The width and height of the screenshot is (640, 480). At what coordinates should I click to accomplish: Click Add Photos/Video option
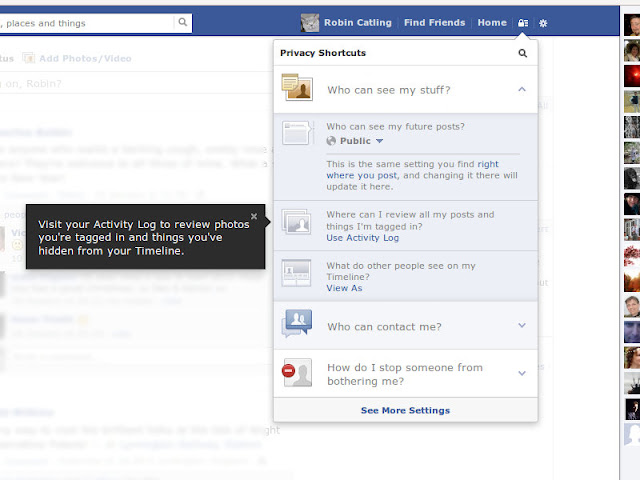85,58
